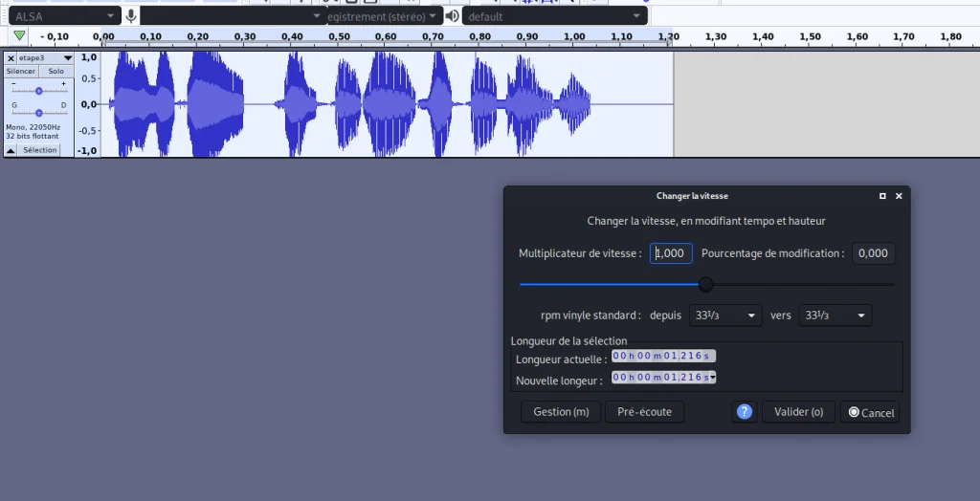The width and height of the screenshot is (980, 501).
Task: Click the green playhead triangle on the timeline
Action: coord(19,36)
